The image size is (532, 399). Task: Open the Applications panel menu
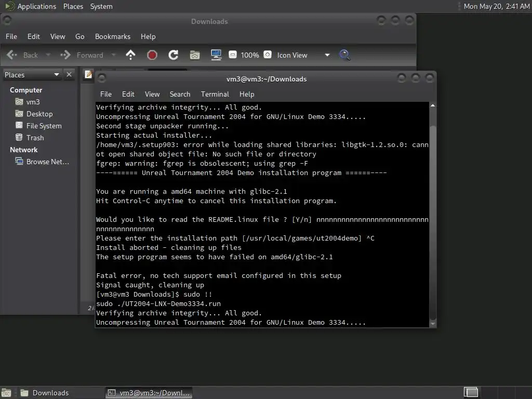tap(37, 6)
